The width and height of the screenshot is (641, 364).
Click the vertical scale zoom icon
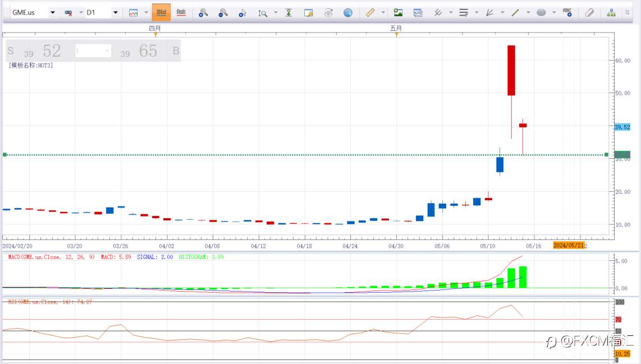(x=263, y=13)
